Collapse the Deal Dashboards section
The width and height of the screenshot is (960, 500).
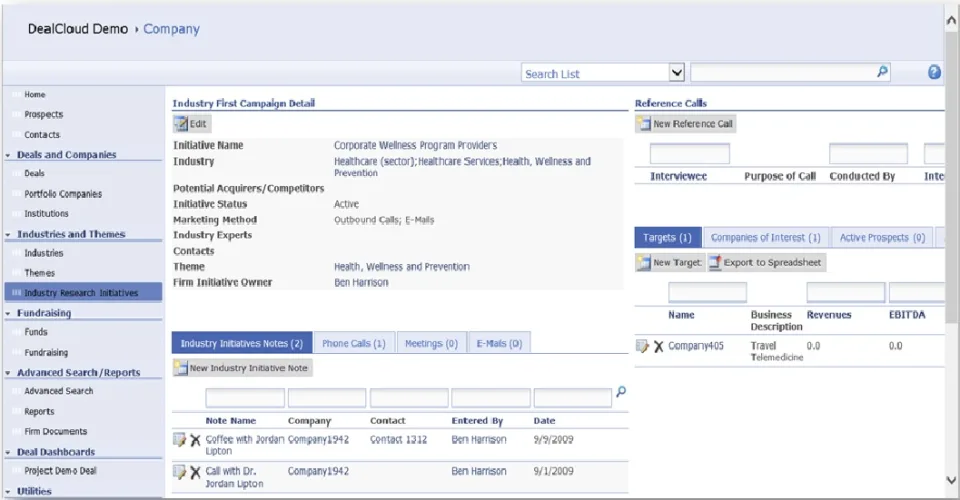8,453
